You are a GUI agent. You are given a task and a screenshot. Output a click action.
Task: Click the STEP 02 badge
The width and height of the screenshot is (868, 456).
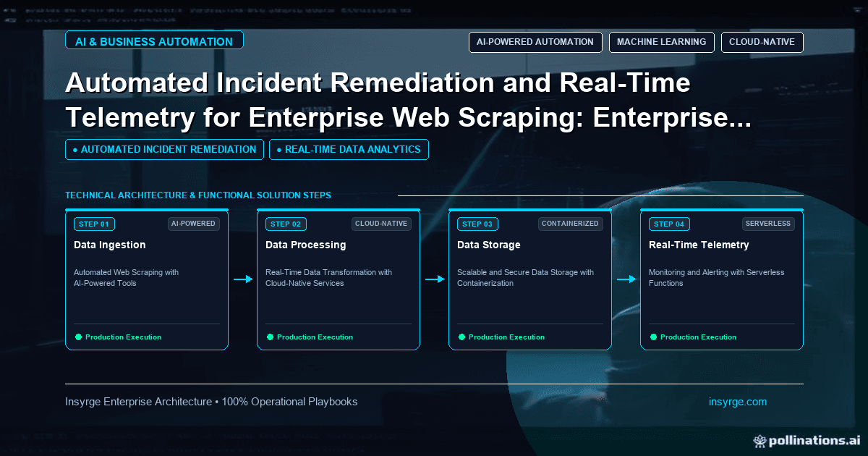point(286,224)
